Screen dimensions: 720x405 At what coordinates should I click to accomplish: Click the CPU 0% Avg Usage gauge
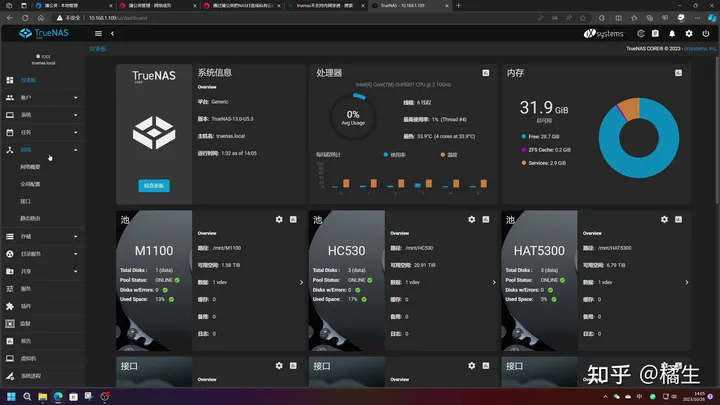[x=353, y=117]
